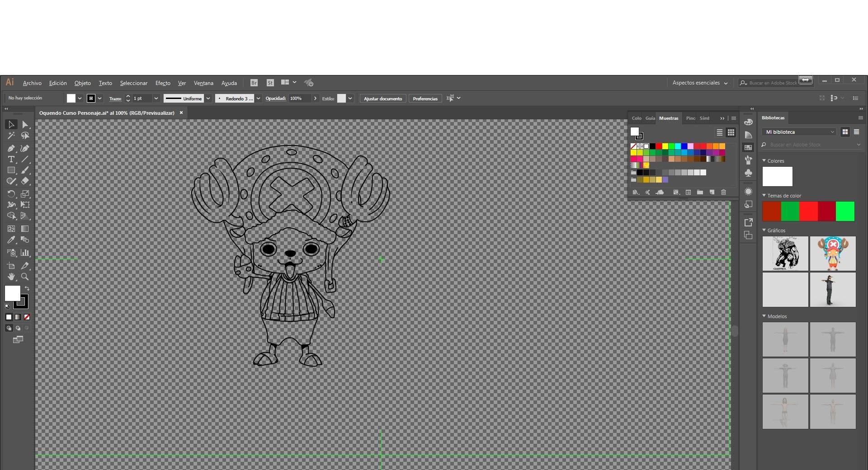Viewport: 868px width, 470px height.
Task: Open the Objeto menu
Action: pyautogui.click(x=83, y=83)
